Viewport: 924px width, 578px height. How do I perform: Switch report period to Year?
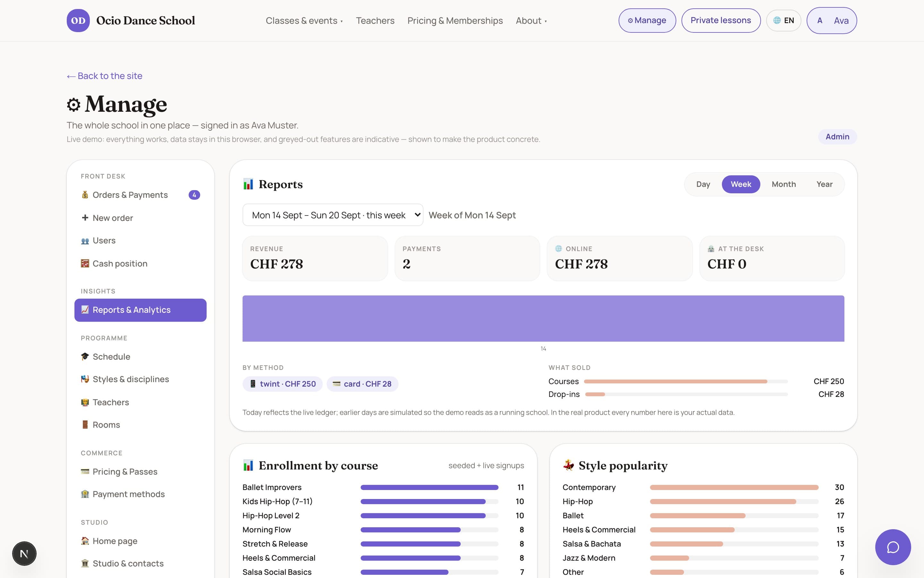click(x=824, y=184)
